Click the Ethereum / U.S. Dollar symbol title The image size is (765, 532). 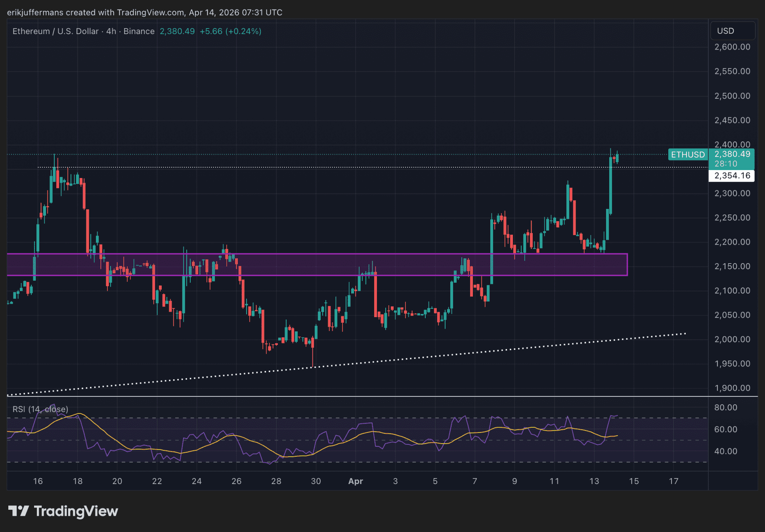(55, 31)
